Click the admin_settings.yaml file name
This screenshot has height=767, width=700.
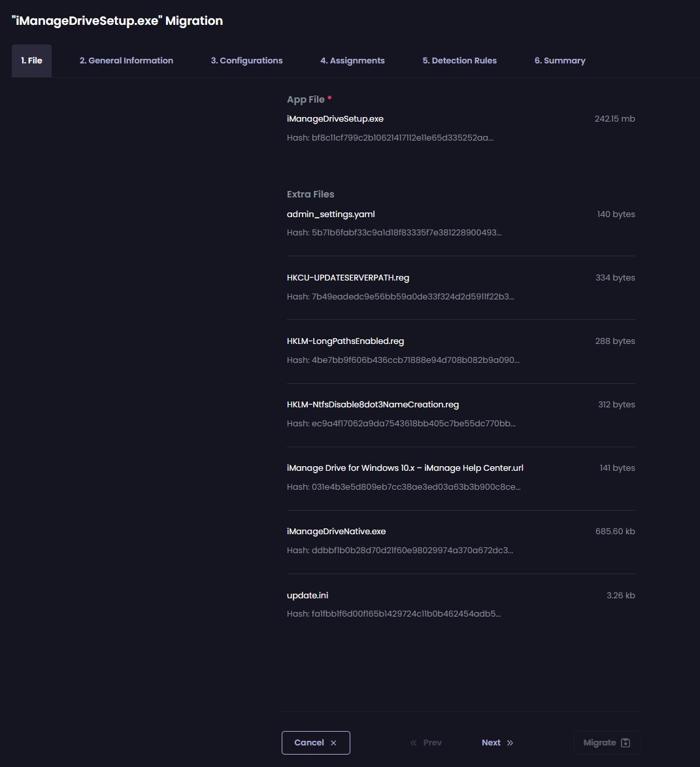[x=331, y=214]
